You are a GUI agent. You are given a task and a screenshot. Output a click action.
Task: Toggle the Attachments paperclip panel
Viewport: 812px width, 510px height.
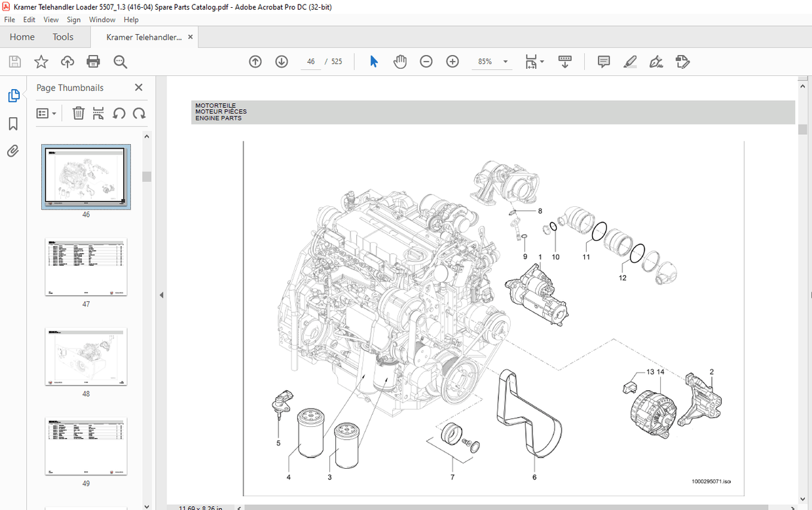click(x=14, y=151)
